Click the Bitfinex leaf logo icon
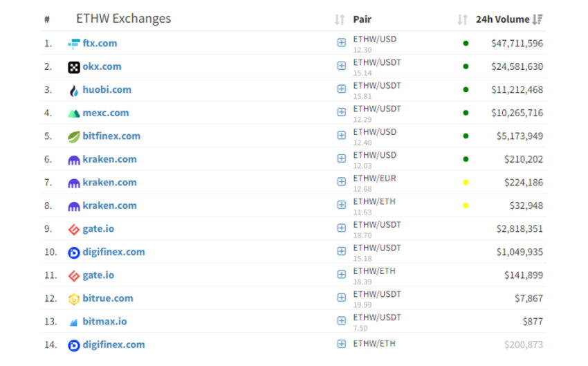Viewport: 588px width, 366px height. pos(74,136)
